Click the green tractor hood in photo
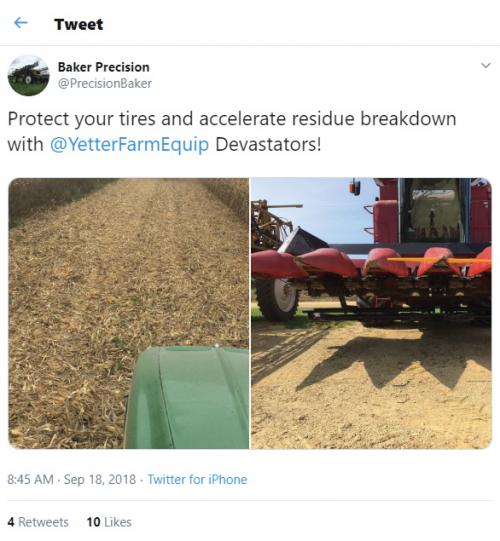500x541 pixels. (x=187, y=397)
